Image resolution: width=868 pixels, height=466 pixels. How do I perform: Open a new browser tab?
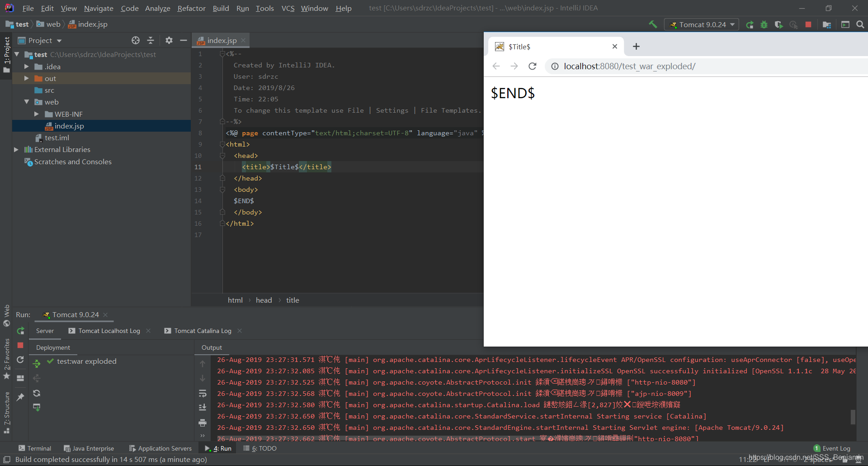tap(636, 46)
